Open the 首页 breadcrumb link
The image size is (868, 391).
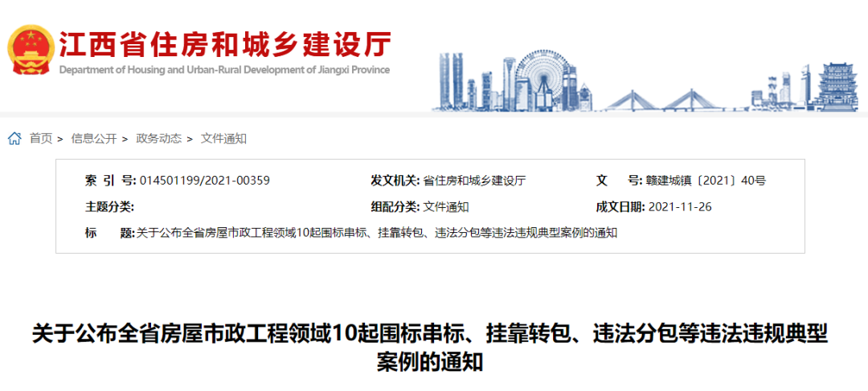(41, 139)
